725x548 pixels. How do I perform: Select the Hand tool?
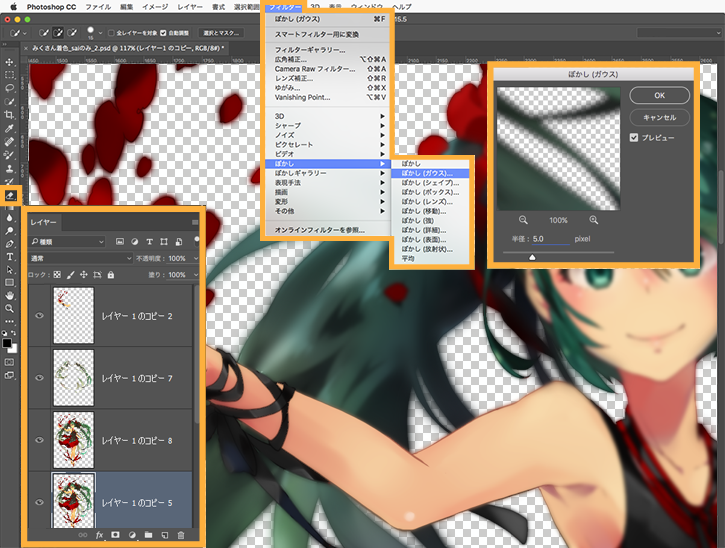(9, 296)
